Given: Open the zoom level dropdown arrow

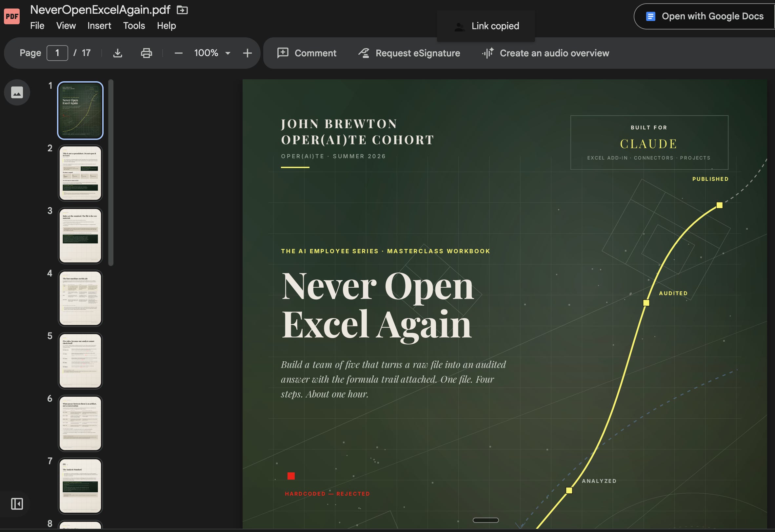Looking at the screenshot, I should click(228, 53).
